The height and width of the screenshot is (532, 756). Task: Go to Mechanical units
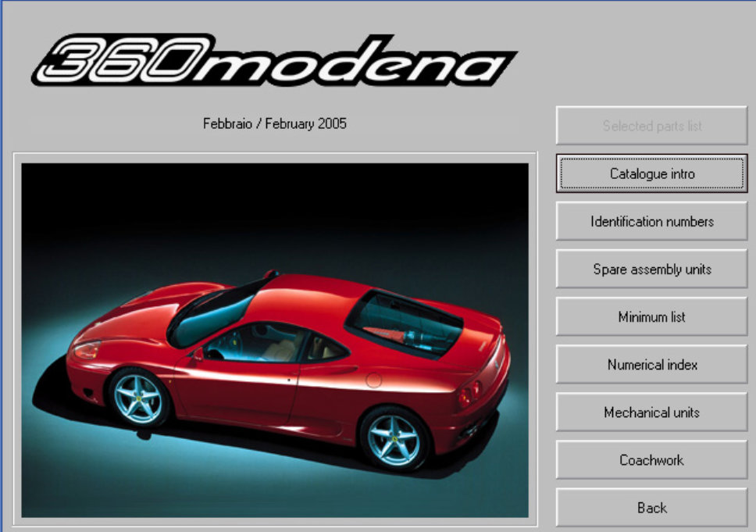tap(651, 412)
